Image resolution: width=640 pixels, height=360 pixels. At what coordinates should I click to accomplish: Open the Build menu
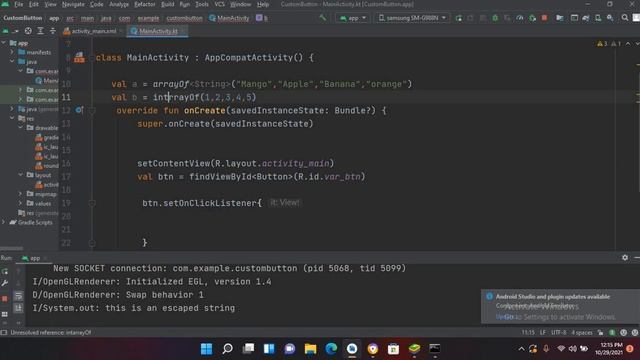(167, 4)
